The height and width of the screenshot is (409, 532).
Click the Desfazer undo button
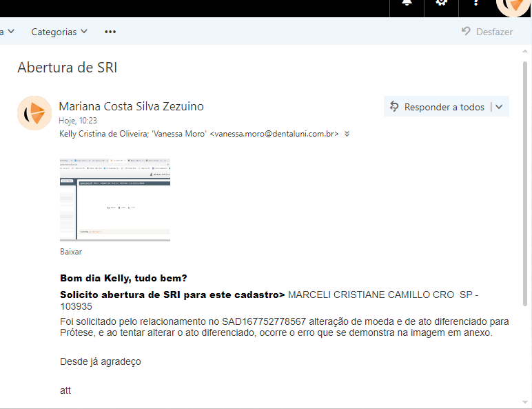click(487, 32)
